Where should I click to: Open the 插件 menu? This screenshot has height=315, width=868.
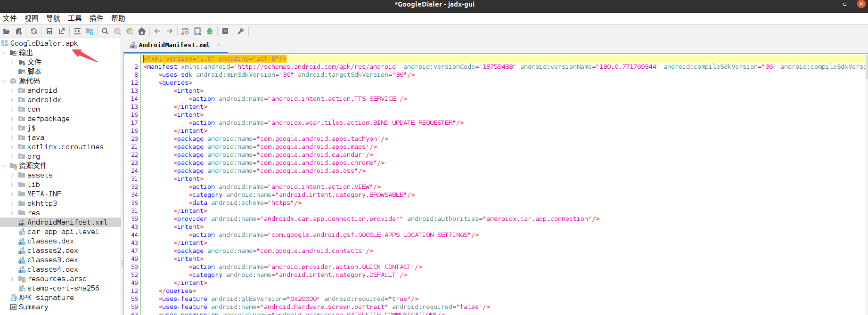point(97,18)
